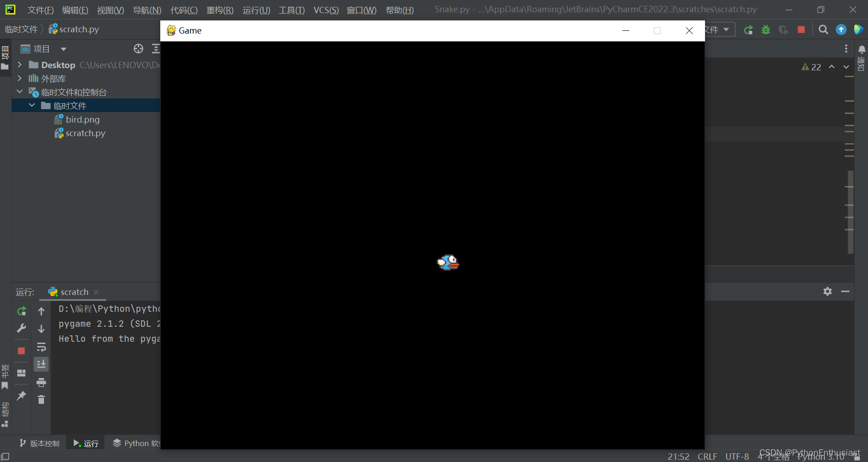Click the 22 warnings indicator
This screenshot has height=462, width=868.
[811, 67]
